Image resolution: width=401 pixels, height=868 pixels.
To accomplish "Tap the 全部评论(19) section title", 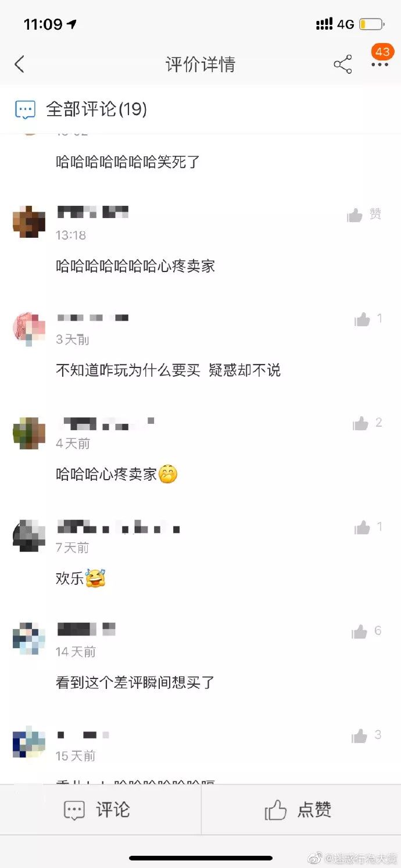I will click(x=96, y=109).
